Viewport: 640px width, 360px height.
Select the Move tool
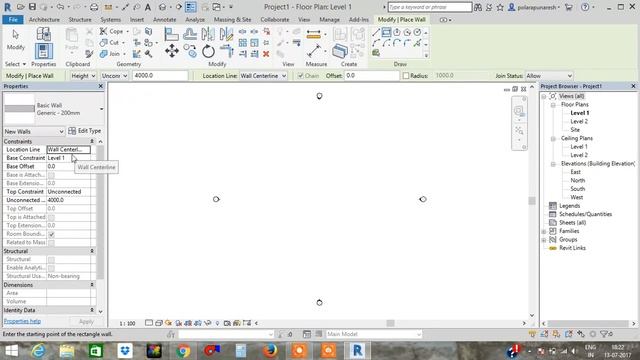point(172,51)
